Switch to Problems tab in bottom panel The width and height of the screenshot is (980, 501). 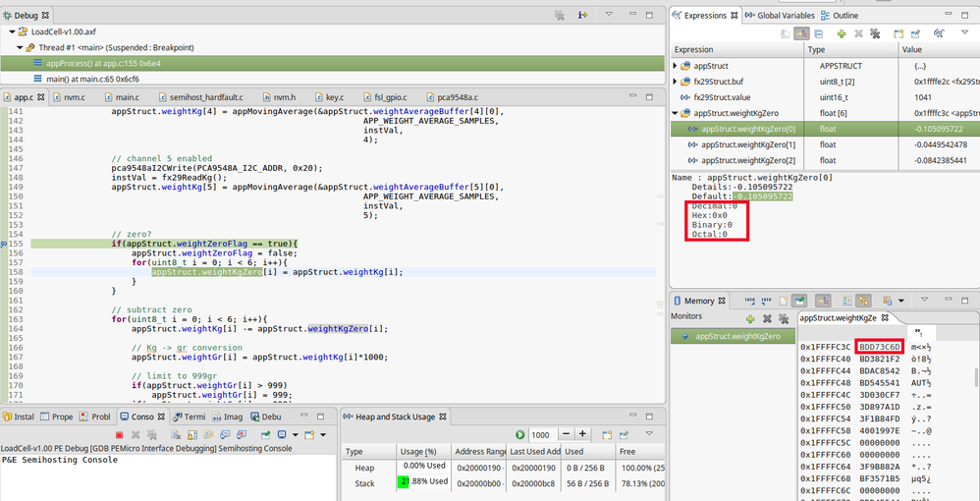point(95,417)
